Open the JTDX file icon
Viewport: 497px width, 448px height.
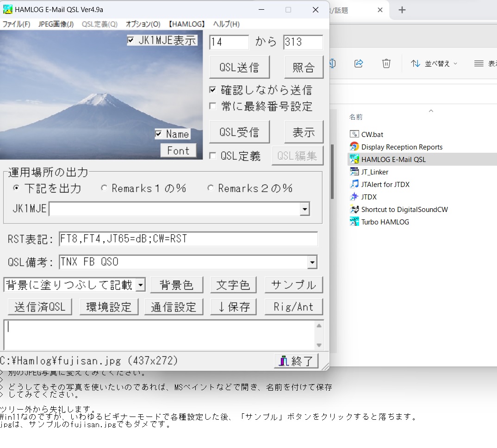(x=354, y=197)
